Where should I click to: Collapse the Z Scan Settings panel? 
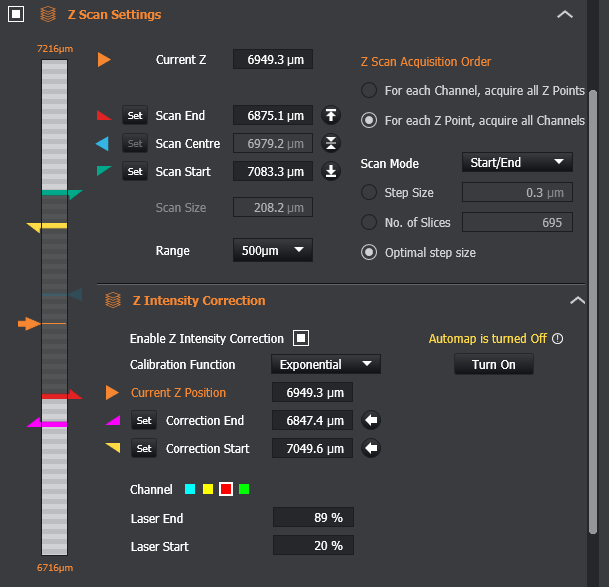pyautogui.click(x=565, y=15)
